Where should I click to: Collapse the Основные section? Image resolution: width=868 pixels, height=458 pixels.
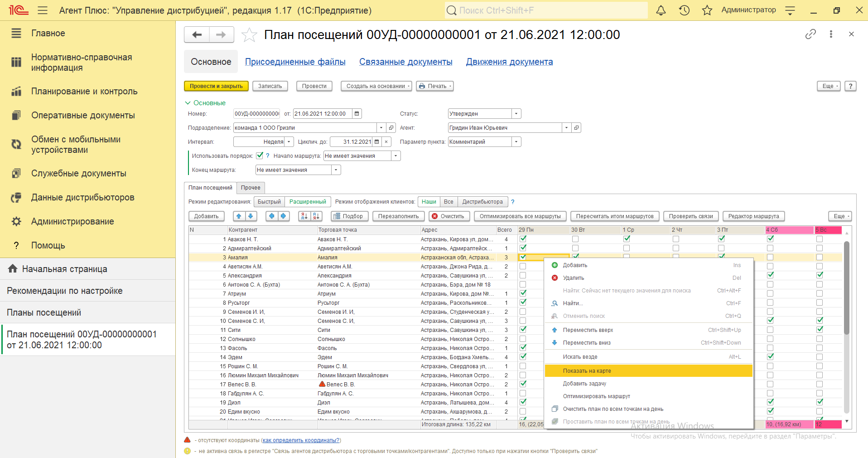click(205, 103)
